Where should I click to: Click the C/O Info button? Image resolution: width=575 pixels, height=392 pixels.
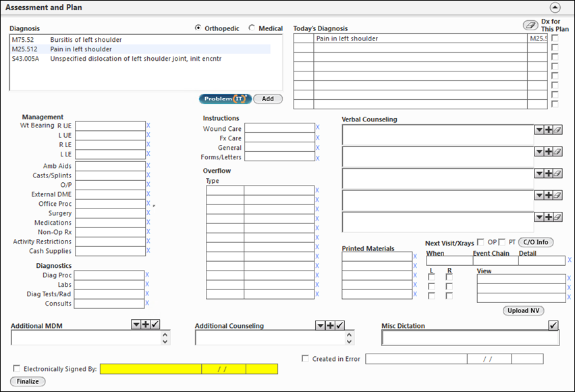(x=536, y=242)
